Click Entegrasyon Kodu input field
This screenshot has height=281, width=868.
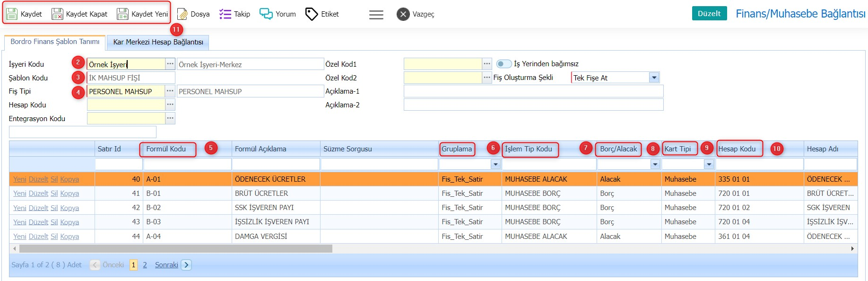126,118
